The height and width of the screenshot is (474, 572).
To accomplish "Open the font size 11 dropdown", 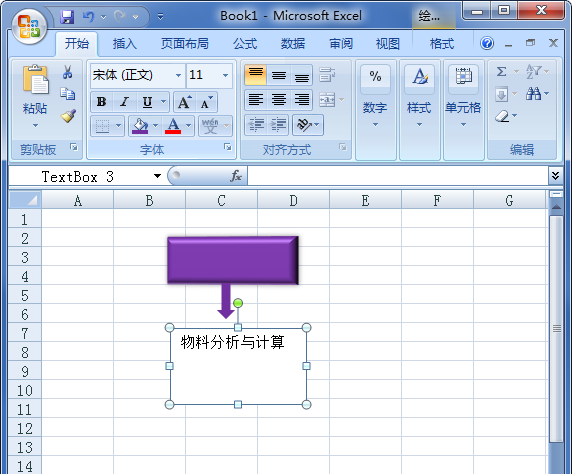I will point(225,75).
